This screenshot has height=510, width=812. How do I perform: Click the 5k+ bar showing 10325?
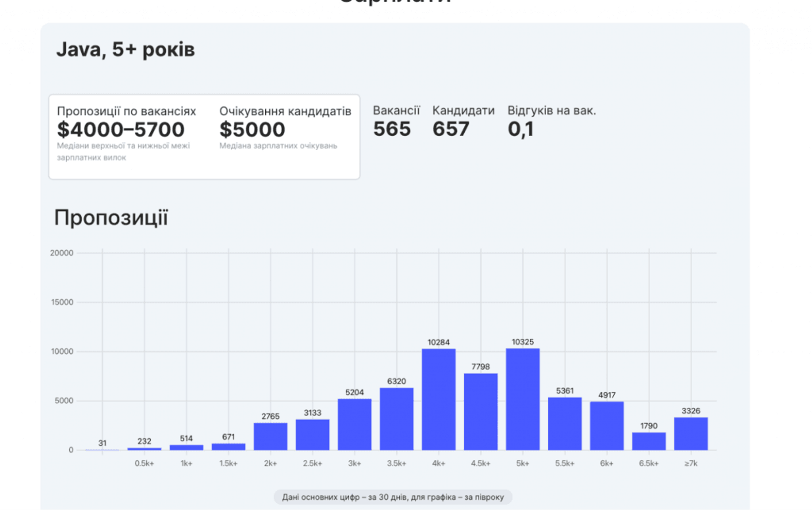[x=523, y=399]
